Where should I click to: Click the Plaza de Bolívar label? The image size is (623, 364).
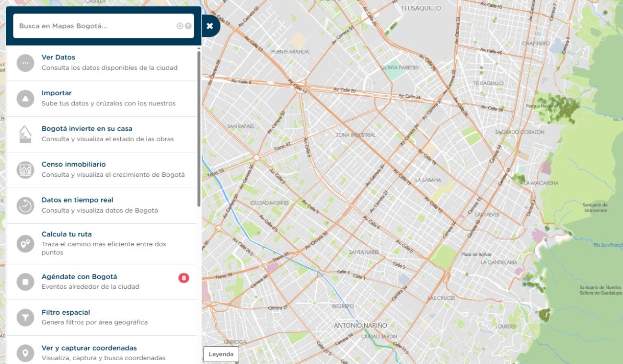(x=477, y=254)
